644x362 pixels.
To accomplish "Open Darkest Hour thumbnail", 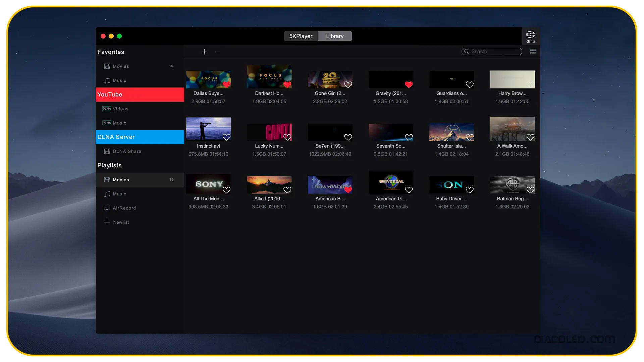I will tap(269, 77).
